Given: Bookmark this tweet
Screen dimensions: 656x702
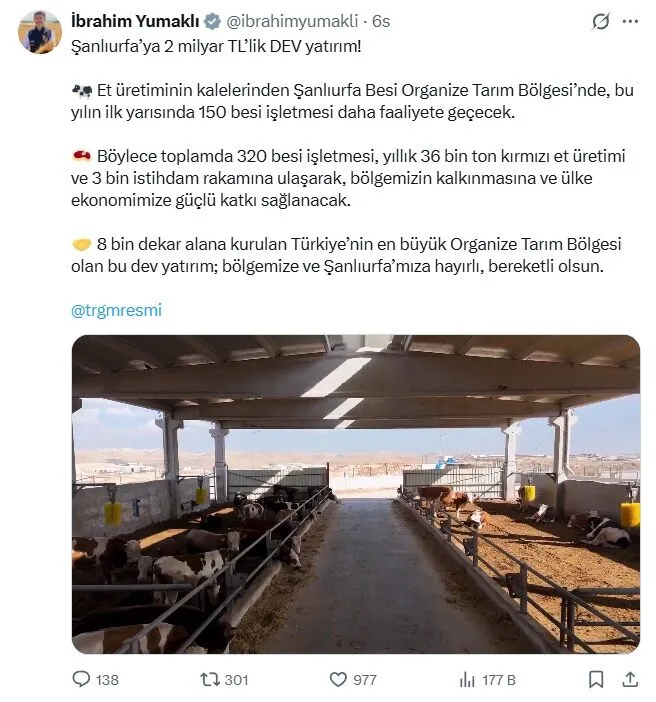Looking at the screenshot, I should pos(596,679).
